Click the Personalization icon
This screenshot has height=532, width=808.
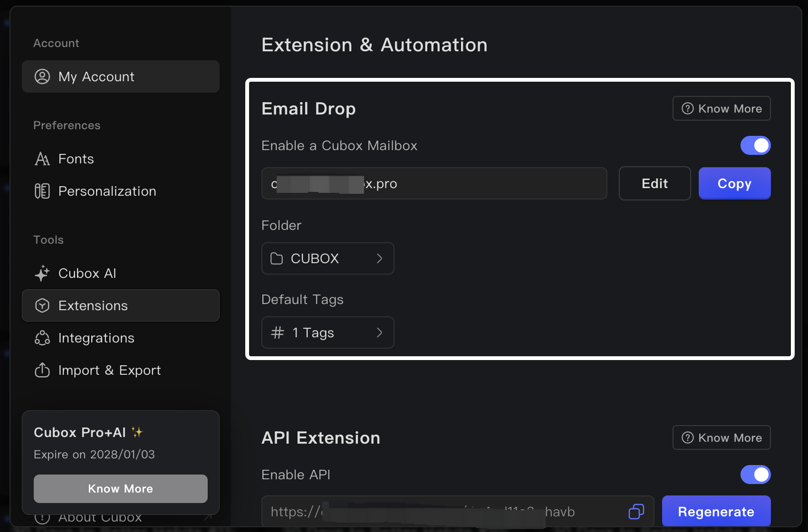42,191
